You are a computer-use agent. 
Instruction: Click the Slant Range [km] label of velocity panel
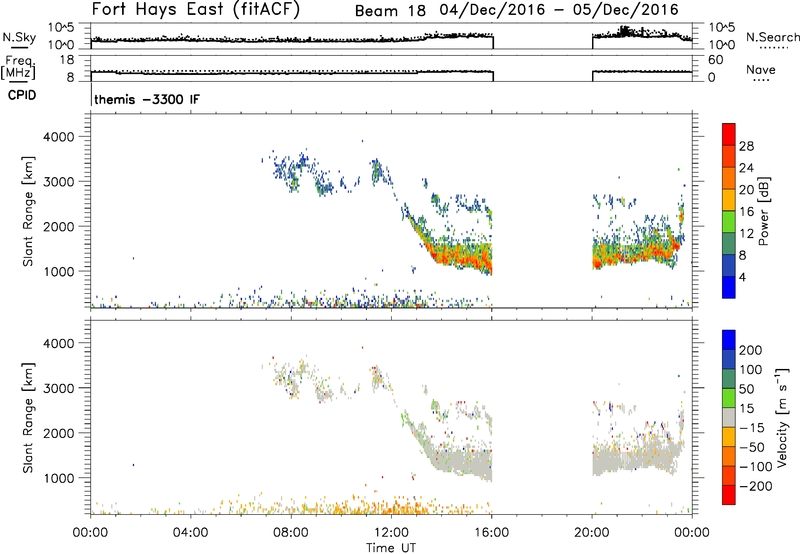pos(28,418)
